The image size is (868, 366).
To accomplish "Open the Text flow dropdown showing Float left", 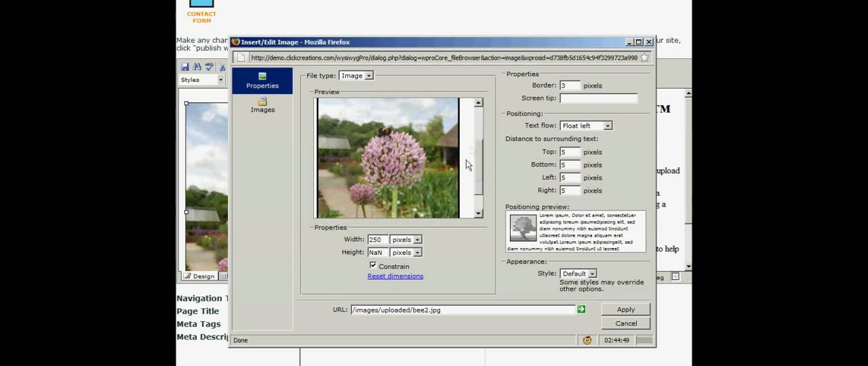I will click(x=587, y=125).
